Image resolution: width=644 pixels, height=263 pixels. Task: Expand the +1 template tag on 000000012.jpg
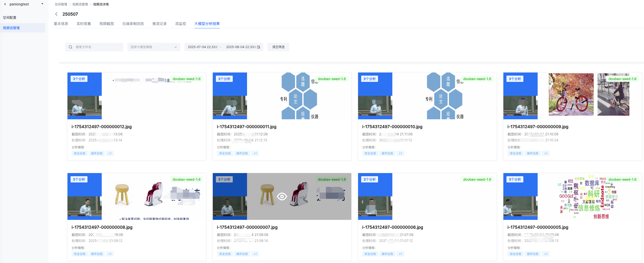[x=110, y=153]
